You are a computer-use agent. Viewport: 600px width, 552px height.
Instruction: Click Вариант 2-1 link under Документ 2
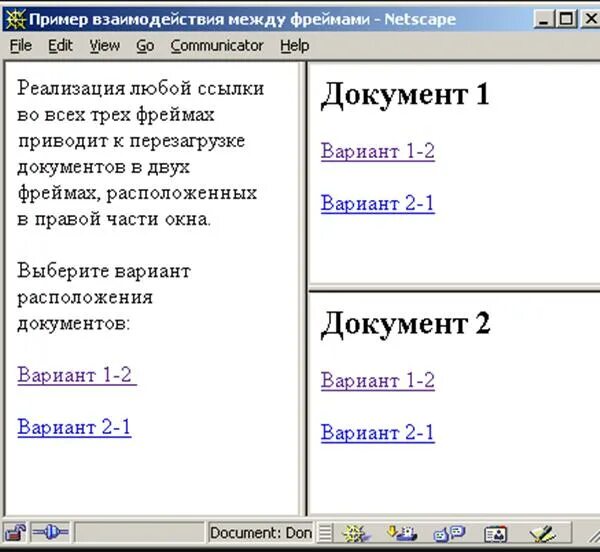[378, 433]
